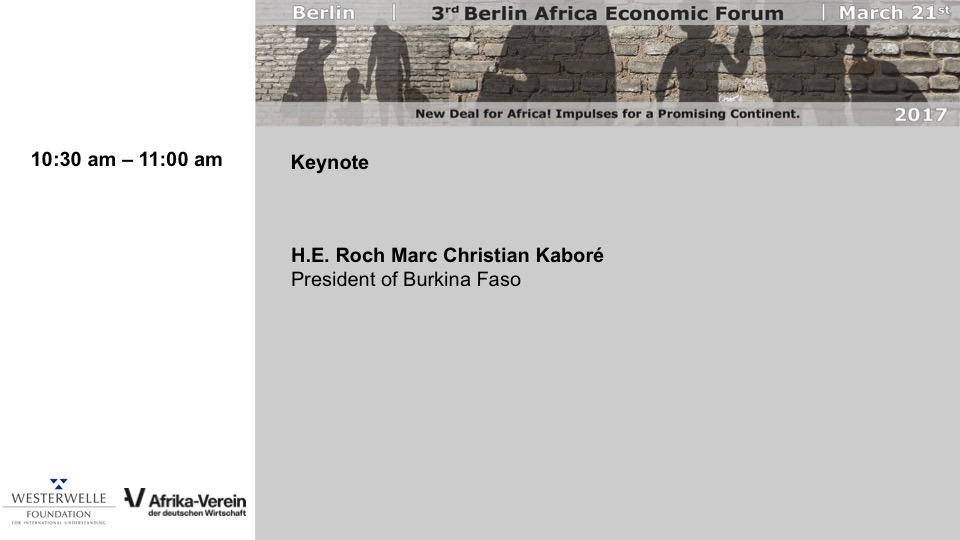Click the "FOUNDATION" text in Westerwelle logo
Image resolution: width=960 pixels, height=540 pixels.
pyautogui.click(x=59, y=513)
